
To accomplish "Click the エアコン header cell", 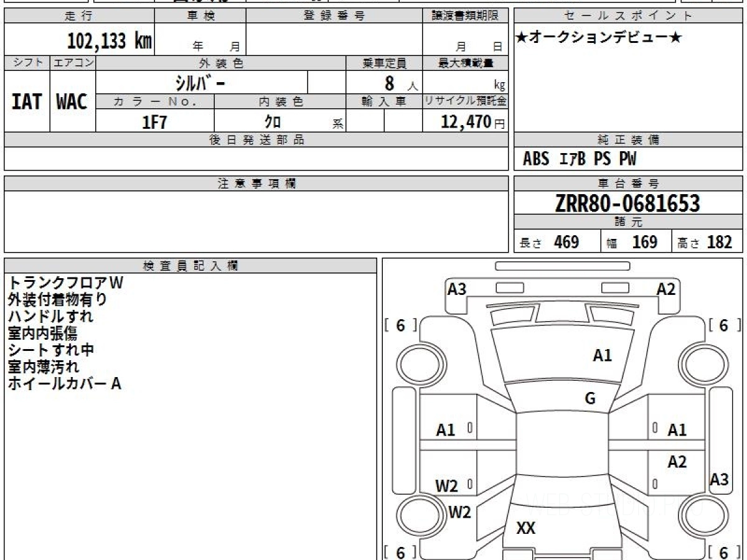I will tap(73, 63).
